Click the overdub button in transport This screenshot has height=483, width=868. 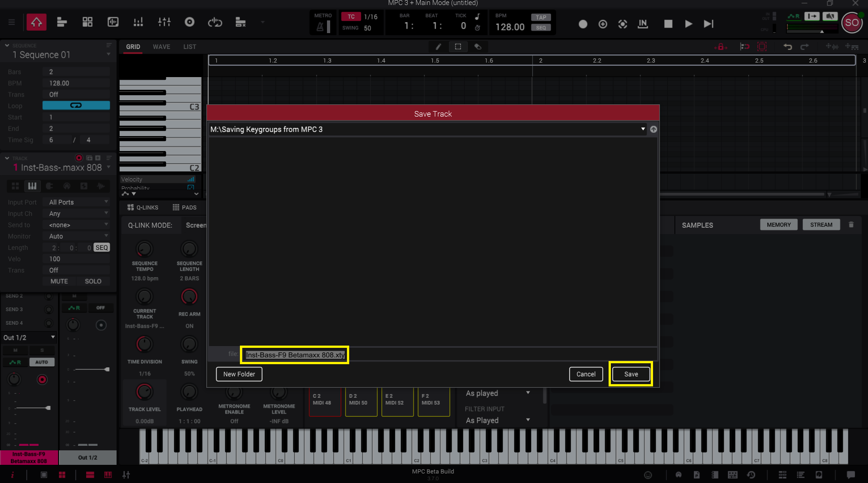click(x=603, y=24)
